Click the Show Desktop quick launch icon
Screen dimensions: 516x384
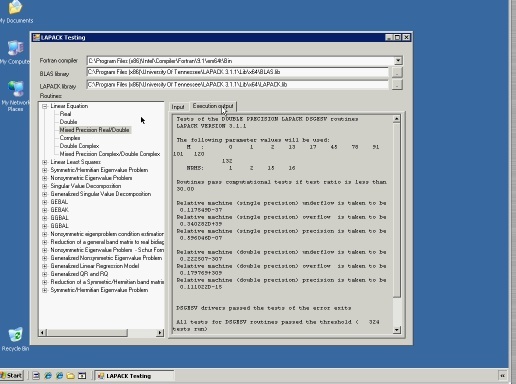36,376
